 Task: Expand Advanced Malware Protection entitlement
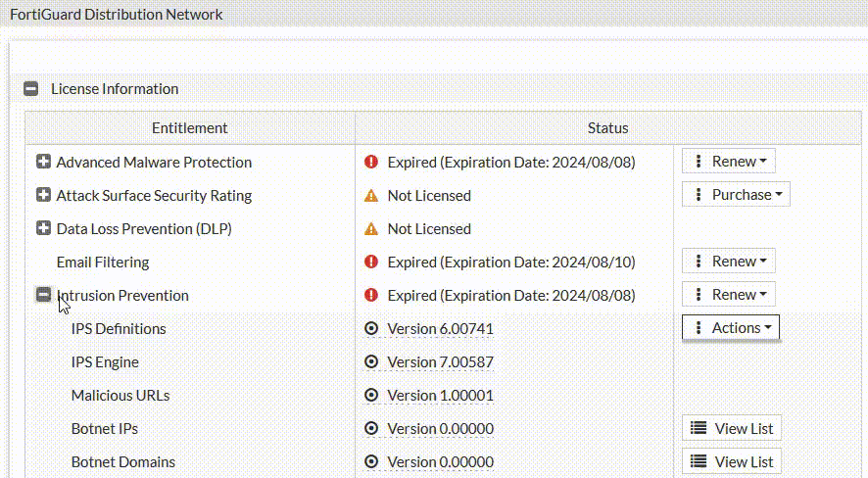click(43, 162)
